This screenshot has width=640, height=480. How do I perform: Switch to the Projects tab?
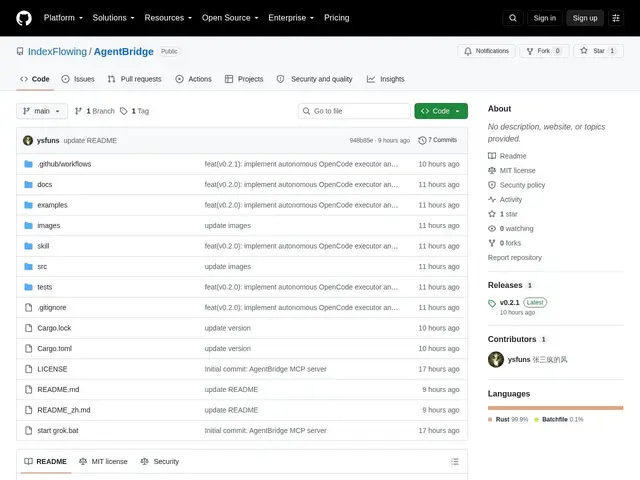click(x=244, y=79)
